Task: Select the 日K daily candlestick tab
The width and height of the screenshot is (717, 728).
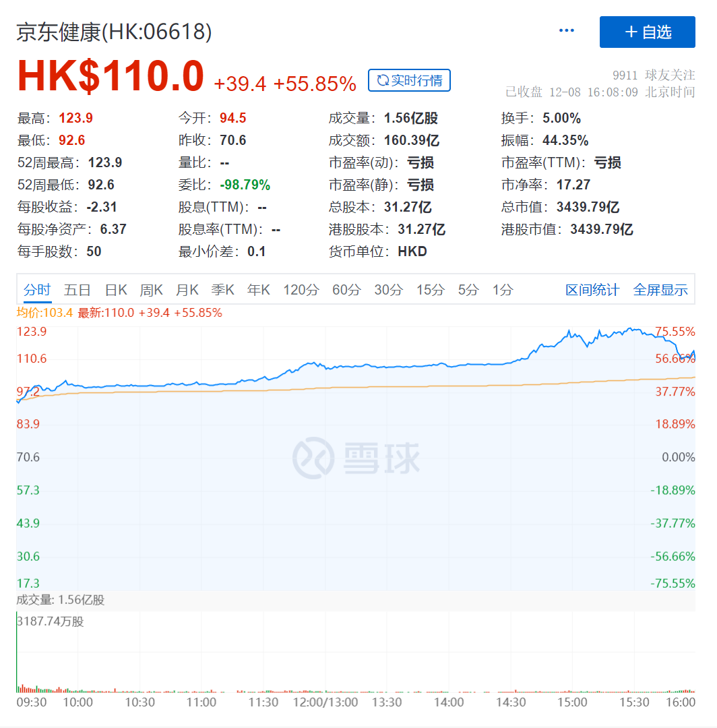Action: [115, 289]
